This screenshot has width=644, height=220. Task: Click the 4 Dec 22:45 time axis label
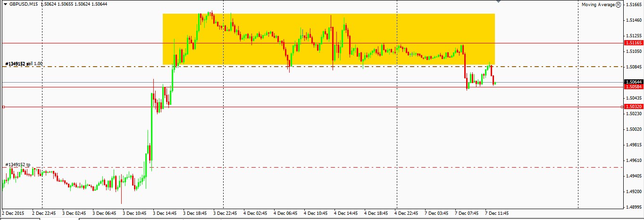coord(407,213)
